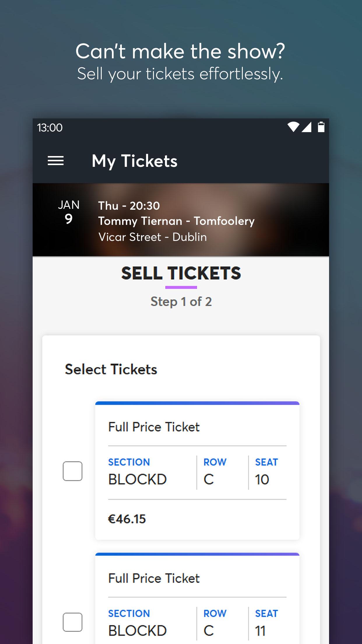Tap the My Tickets header title

pyautogui.click(x=134, y=161)
